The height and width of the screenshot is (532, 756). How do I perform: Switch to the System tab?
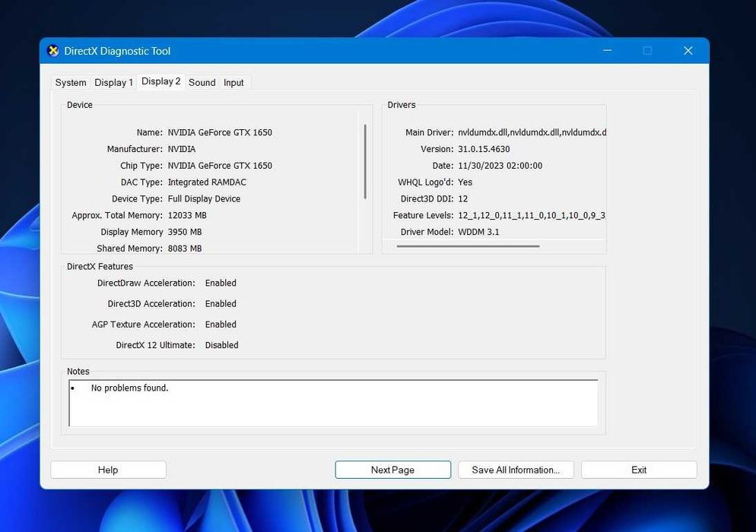pyautogui.click(x=71, y=82)
